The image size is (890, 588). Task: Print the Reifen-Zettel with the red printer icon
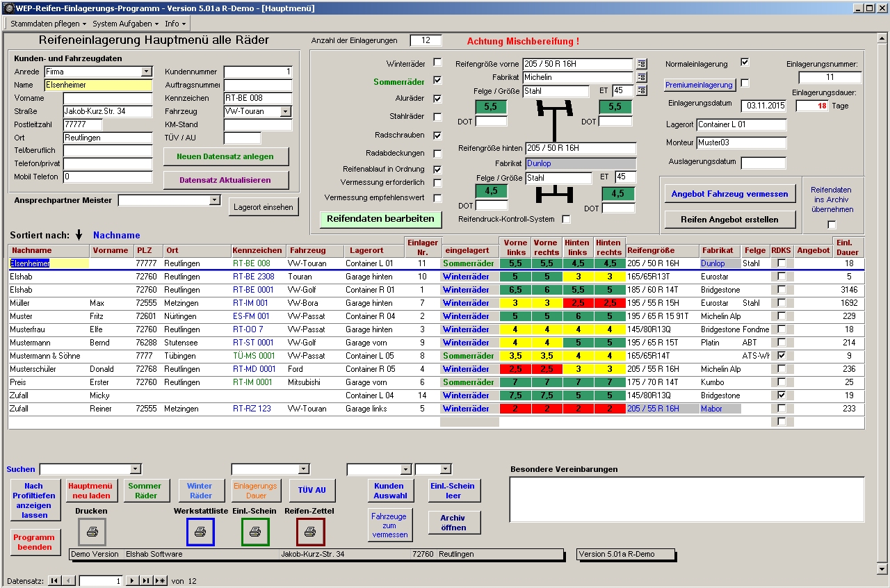(x=310, y=532)
